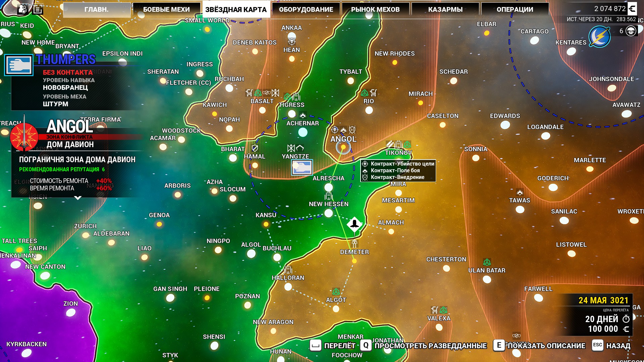Open the КАЗАРМЫ tab
The width and height of the screenshot is (644, 362).
pyautogui.click(x=445, y=9)
